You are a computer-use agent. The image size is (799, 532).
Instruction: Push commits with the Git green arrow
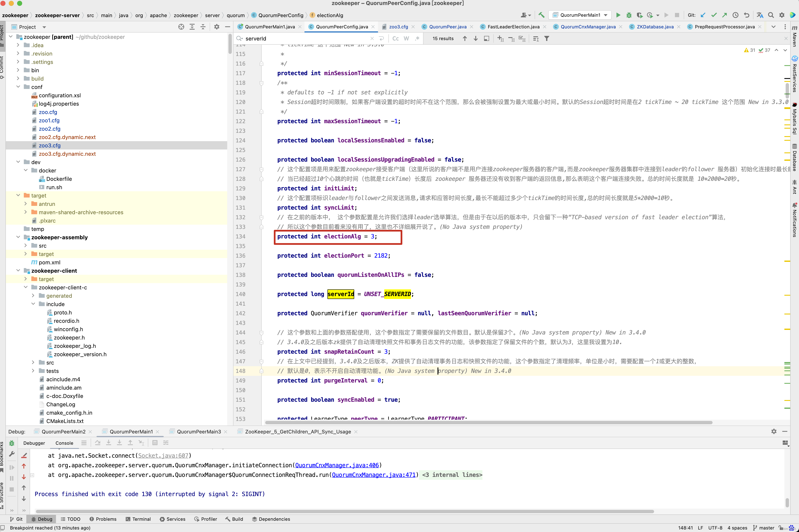click(724, 15)
